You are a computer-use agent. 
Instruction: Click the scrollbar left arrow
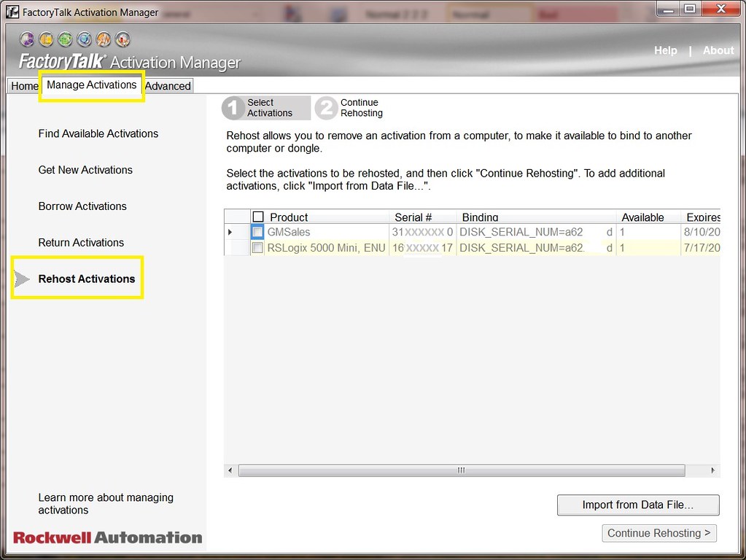pos(230,470)
